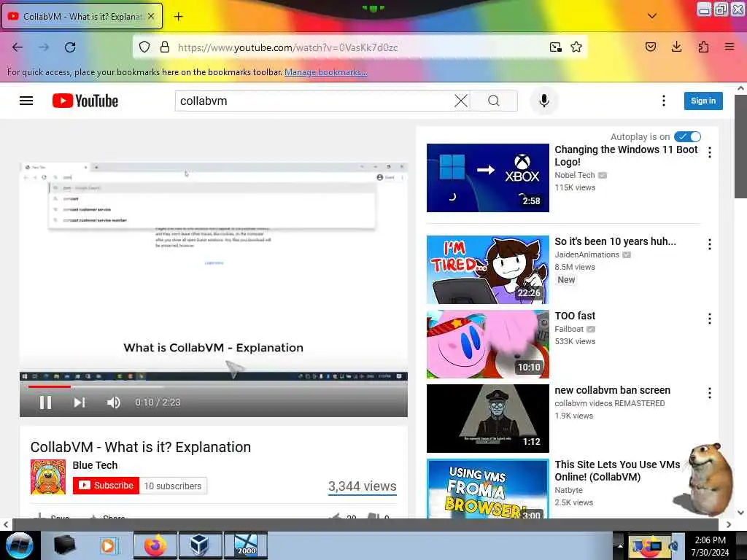Screen dimensions: 747x560
Task: Open picture-in-picture icon in address bar
Action: pyautogui.click(x=555, y=47)
